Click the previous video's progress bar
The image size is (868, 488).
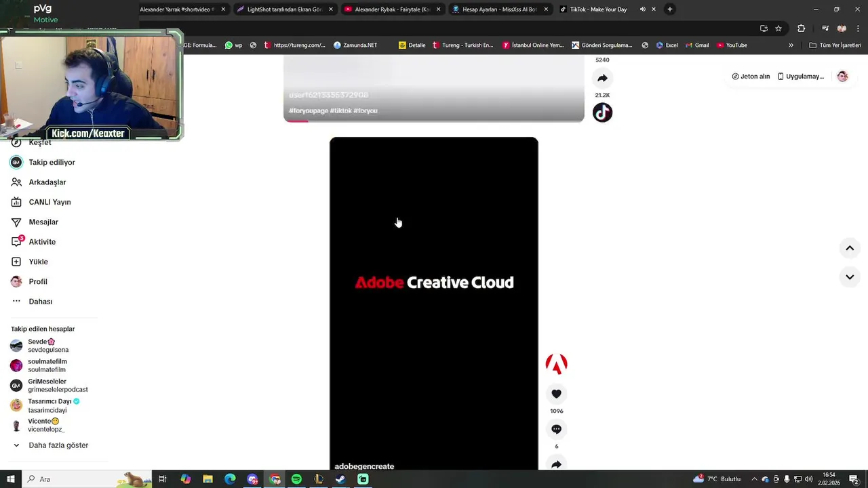(x=434, y=121)
